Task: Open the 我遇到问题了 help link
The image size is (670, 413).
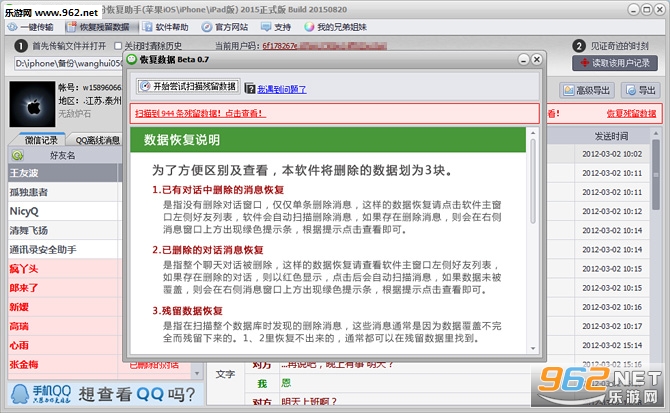Action: coord(282,89)
